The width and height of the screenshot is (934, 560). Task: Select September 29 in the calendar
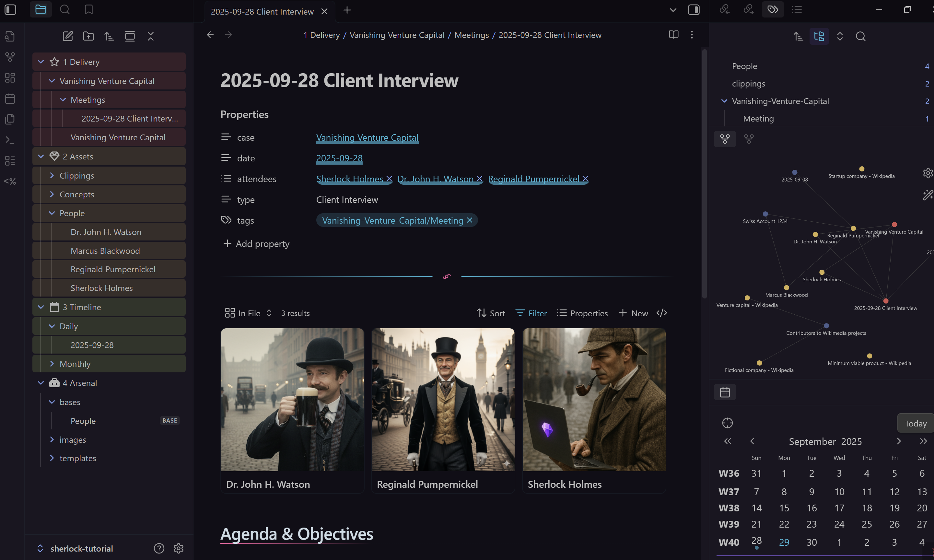pyautogui.click(x=784, y=542)
